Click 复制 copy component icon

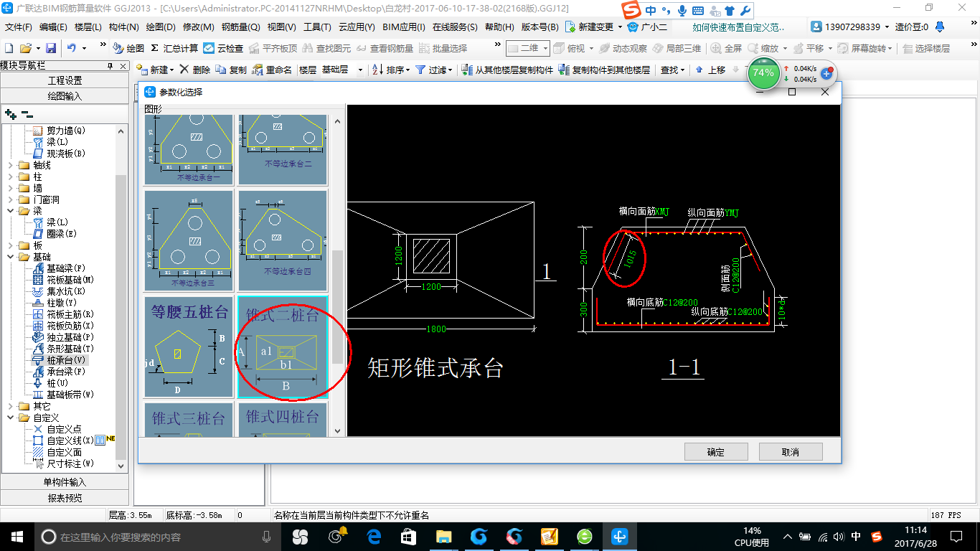(220, 70)
